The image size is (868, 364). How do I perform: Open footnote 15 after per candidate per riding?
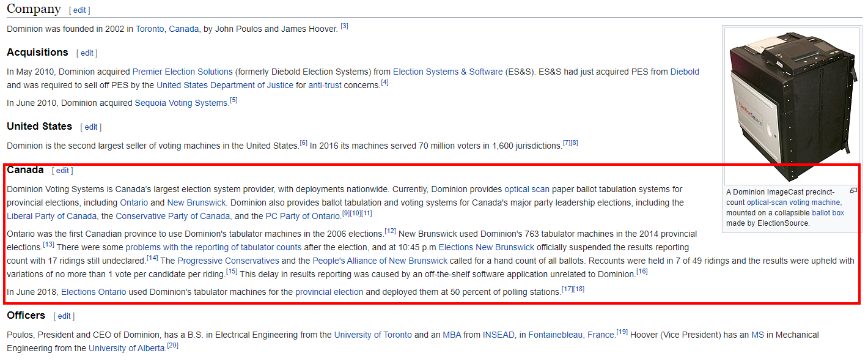click(232, 272)
